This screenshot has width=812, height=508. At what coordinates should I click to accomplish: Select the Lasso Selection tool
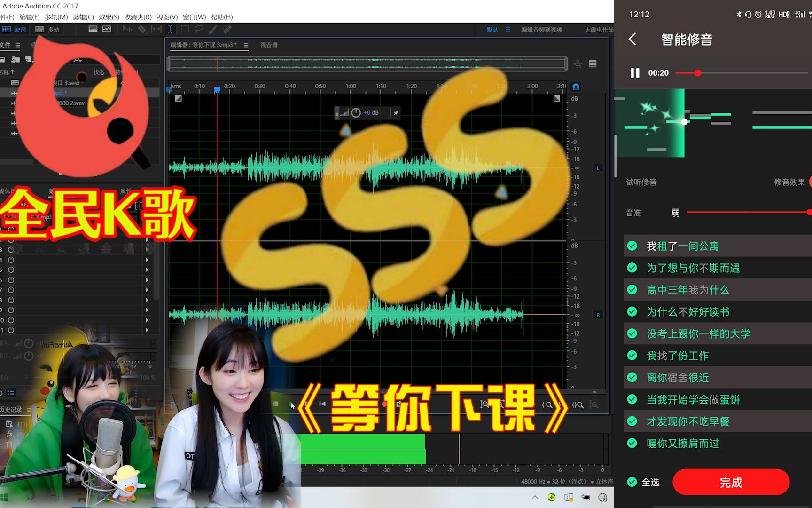tap(199, 29)
